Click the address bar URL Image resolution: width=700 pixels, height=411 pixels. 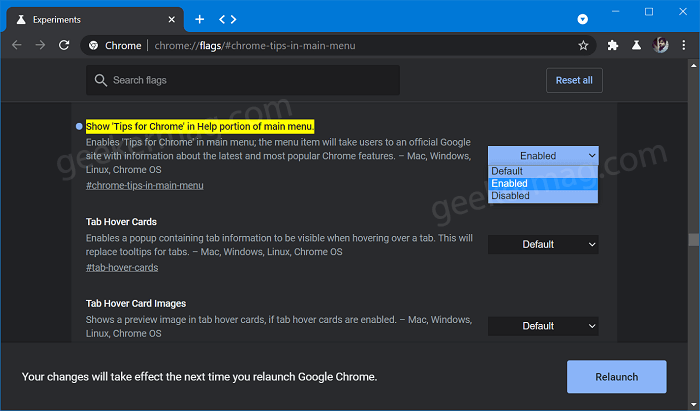[x=255, y=46]
